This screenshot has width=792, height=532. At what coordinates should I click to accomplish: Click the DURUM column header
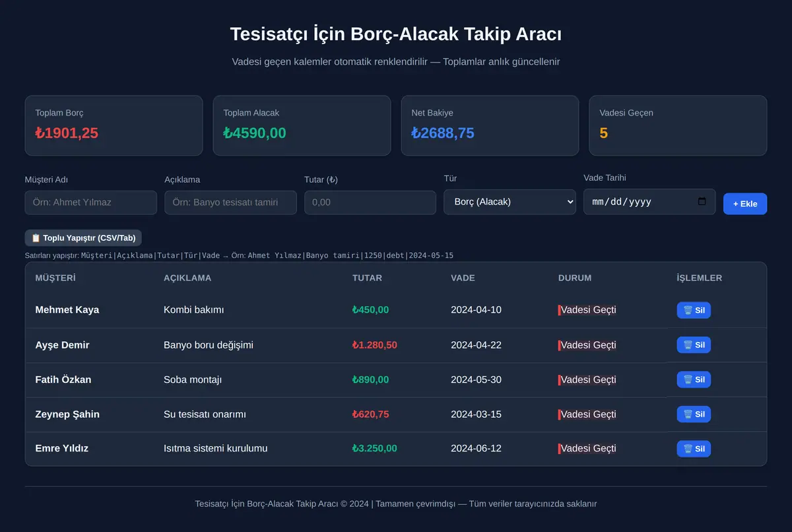pos(575,278)
